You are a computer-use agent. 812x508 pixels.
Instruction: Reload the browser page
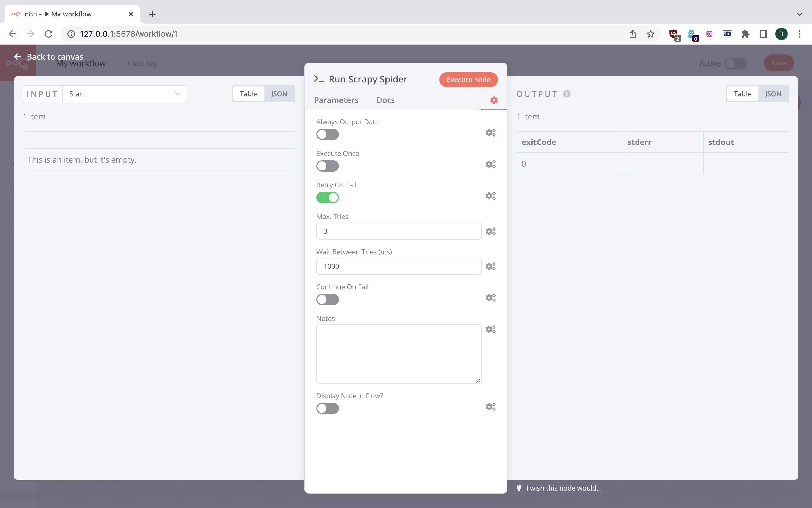[x=49, y=34]
